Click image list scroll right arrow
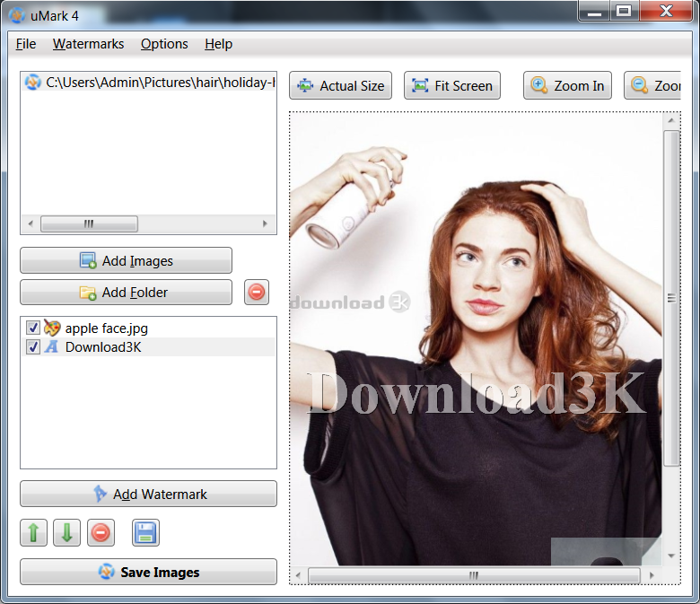This screenshot has height=604, width=700. [x=265, y=223]
